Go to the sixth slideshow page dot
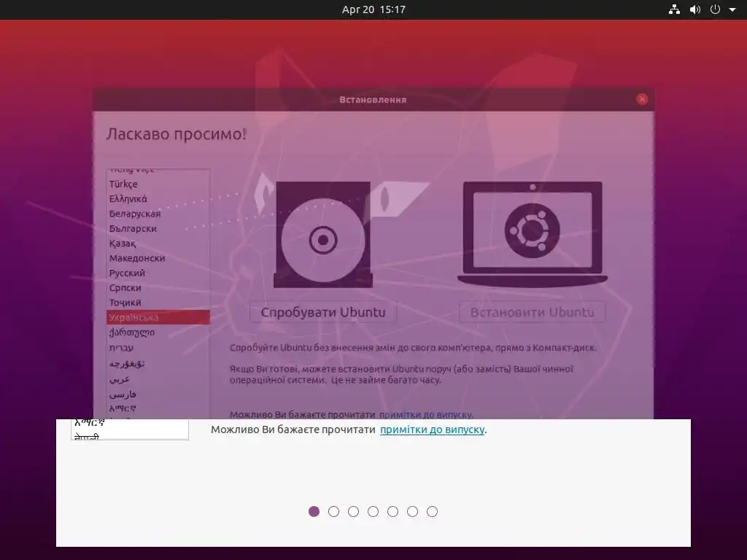The image size is (747, 560). (413, 511)
